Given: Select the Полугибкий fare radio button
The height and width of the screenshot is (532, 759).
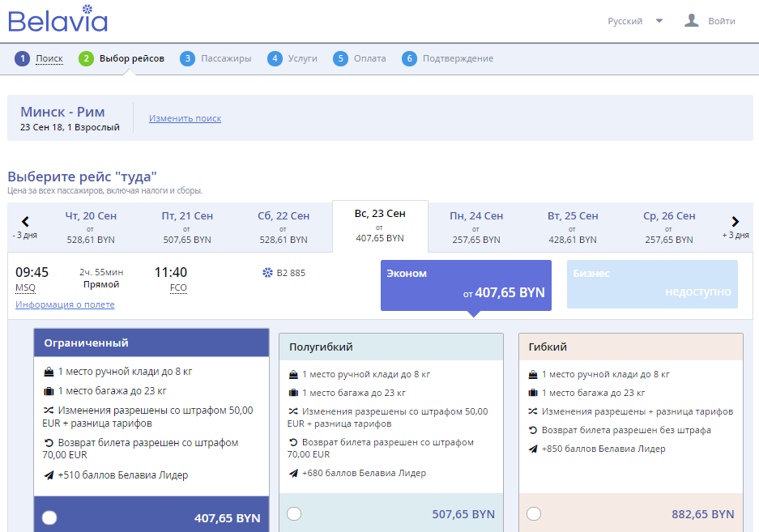Looking at the screenshot, I should [x=294, y=513].
